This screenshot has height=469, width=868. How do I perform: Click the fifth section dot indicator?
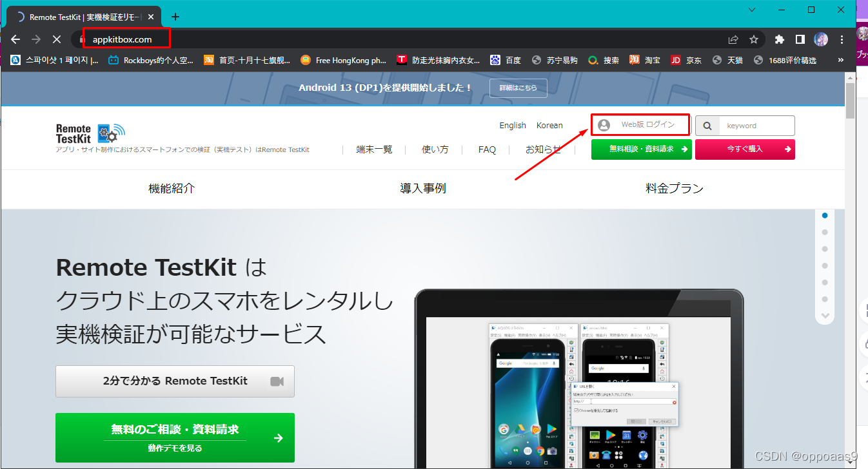pyautogui.click(x=825, y=282)
